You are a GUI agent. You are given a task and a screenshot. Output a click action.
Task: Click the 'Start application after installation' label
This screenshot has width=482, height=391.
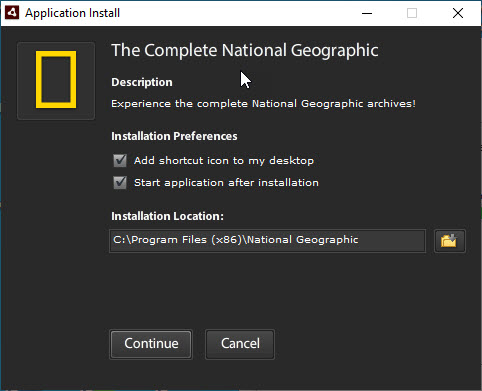point(226,183)
